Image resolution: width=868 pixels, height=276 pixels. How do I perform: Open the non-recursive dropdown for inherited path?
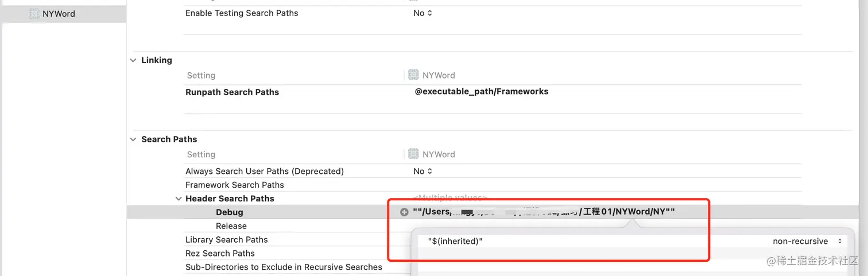pos(807,242)
